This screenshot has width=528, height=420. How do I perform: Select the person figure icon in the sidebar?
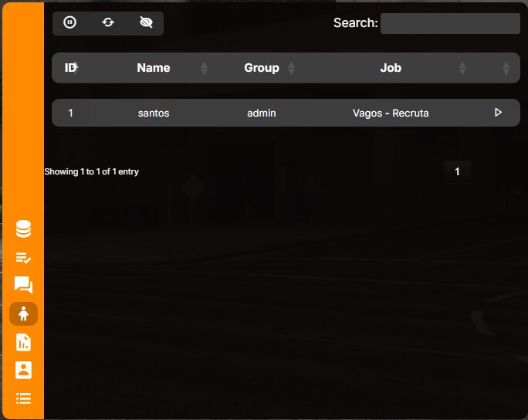tap(24, 314)
